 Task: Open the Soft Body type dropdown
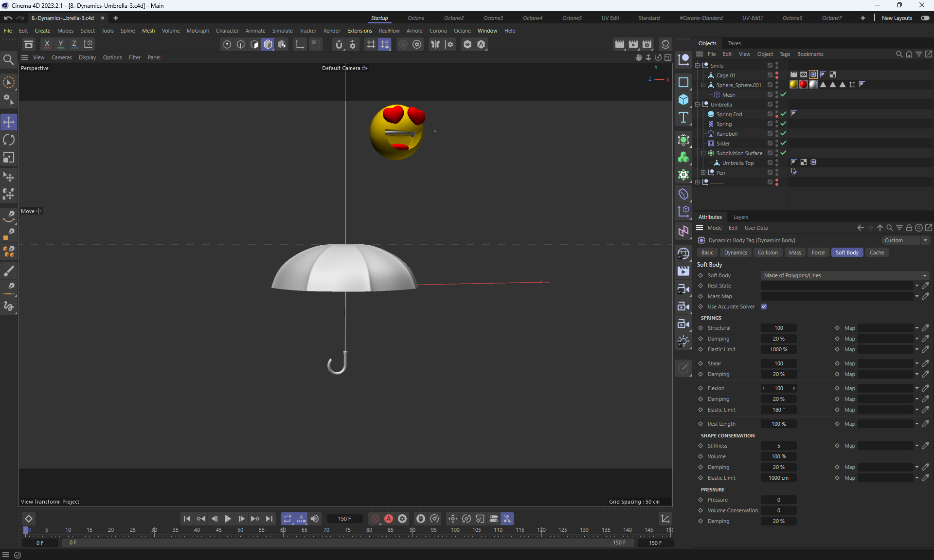[x=844, y=275]
